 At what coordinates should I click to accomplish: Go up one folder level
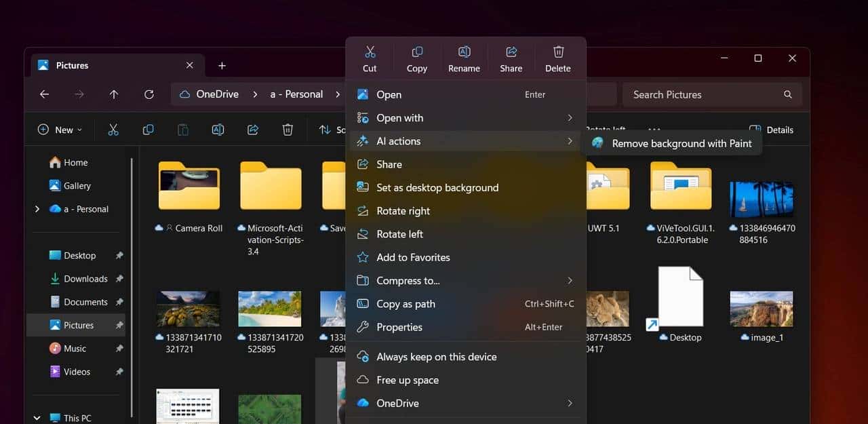(114, 94)
